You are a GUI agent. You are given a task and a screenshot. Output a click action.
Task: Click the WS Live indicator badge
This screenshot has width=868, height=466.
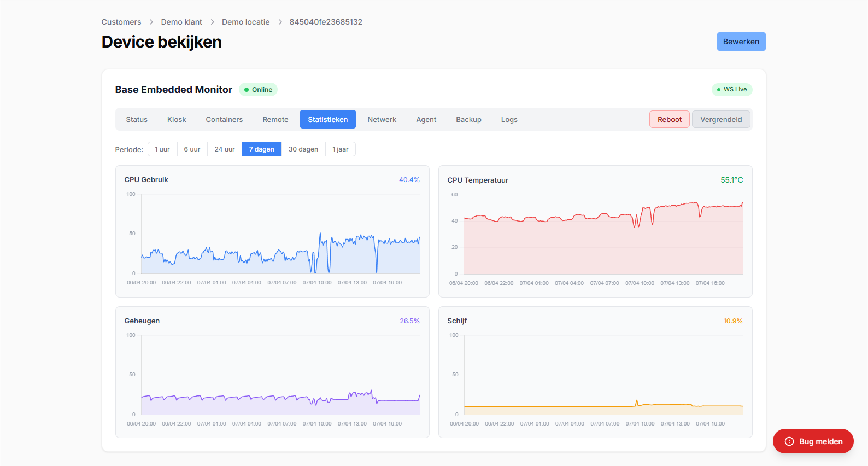[732, 90]
